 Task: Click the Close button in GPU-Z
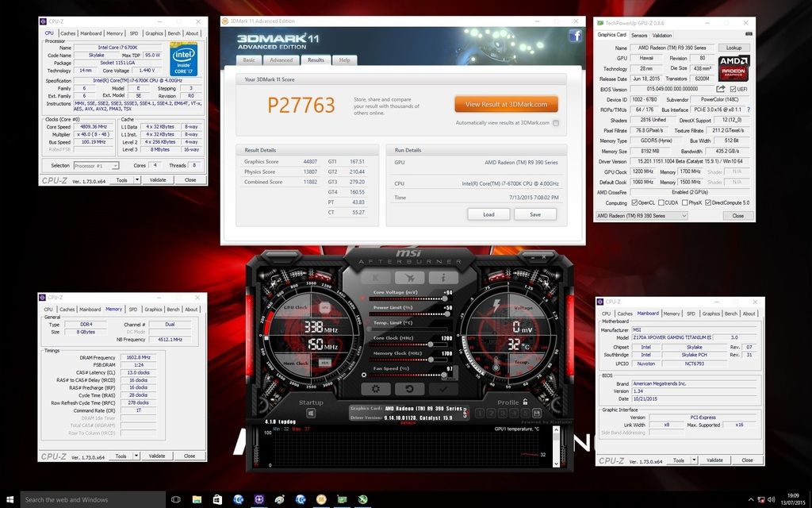pos(738,216)
